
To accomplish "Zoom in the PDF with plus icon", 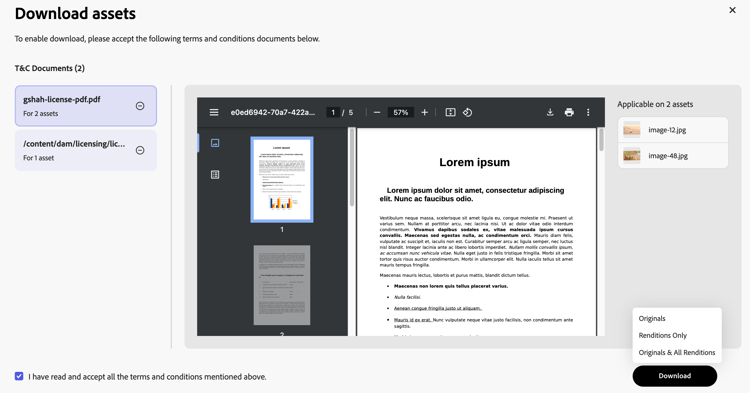I will (424, 112).
